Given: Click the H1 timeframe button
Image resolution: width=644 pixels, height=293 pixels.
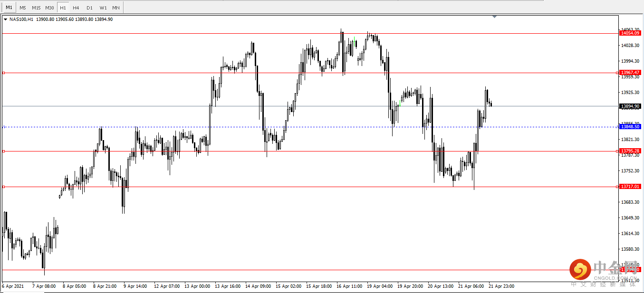Looking at the screenshot, I should point(63,8).
